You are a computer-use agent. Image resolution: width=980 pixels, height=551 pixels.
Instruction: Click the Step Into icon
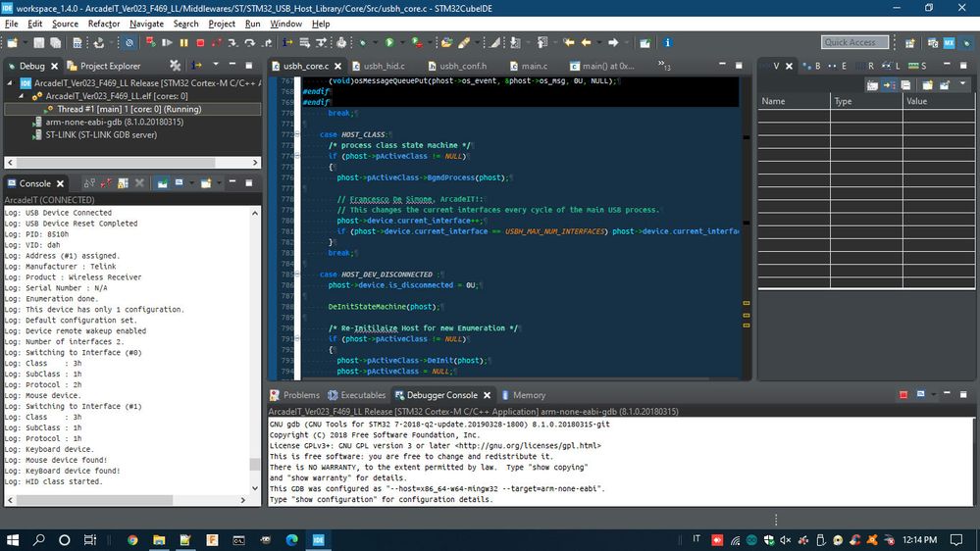coord(233,42)
